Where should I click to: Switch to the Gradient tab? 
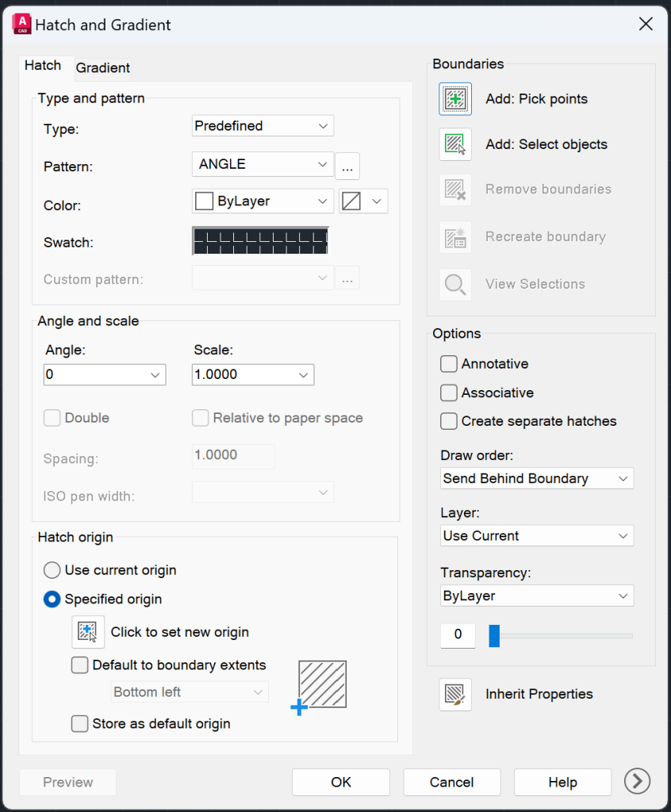click(102, 67)
